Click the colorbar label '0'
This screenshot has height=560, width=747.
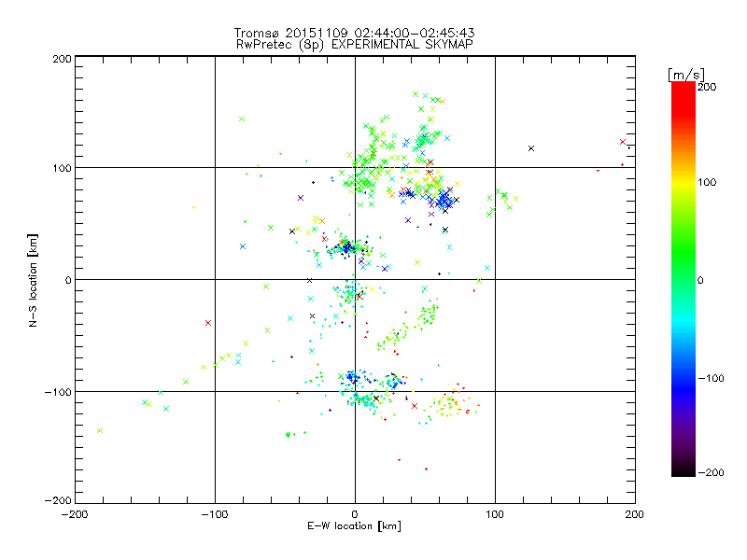click(x=700, y=280)
